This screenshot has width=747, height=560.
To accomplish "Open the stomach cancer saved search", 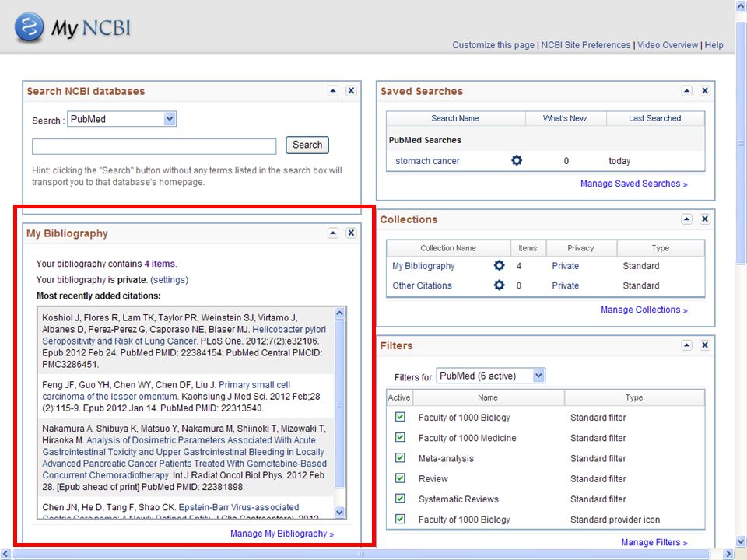I will pos(427,161).
